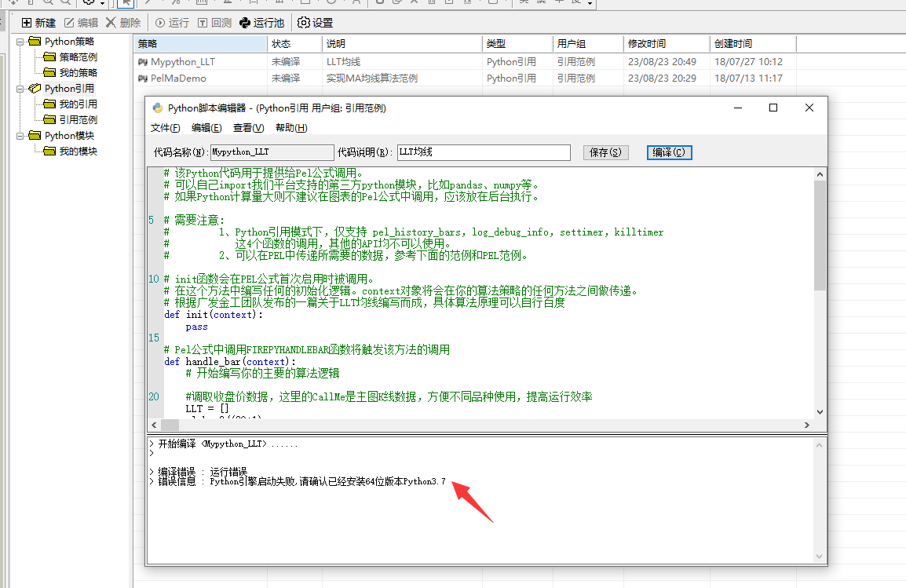Collapse the Python策略 tree node

coord(20,42)
